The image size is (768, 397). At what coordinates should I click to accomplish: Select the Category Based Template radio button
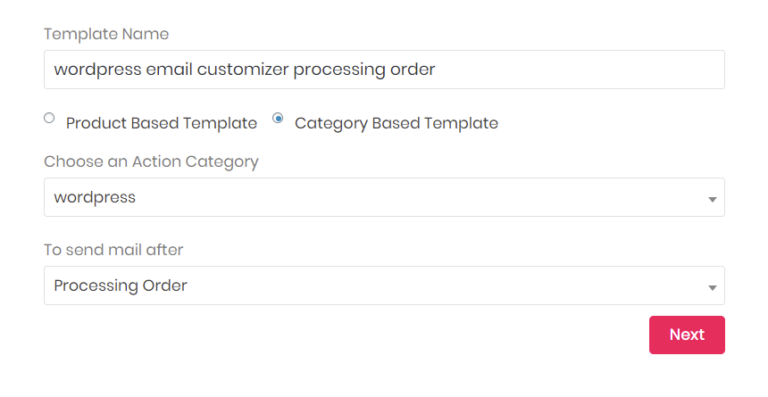coord(278,117)
